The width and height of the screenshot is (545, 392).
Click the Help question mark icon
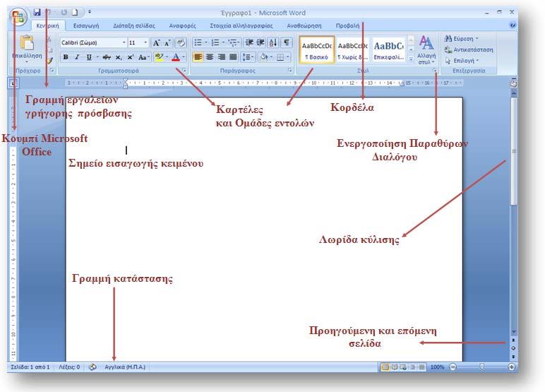point(513,25)
